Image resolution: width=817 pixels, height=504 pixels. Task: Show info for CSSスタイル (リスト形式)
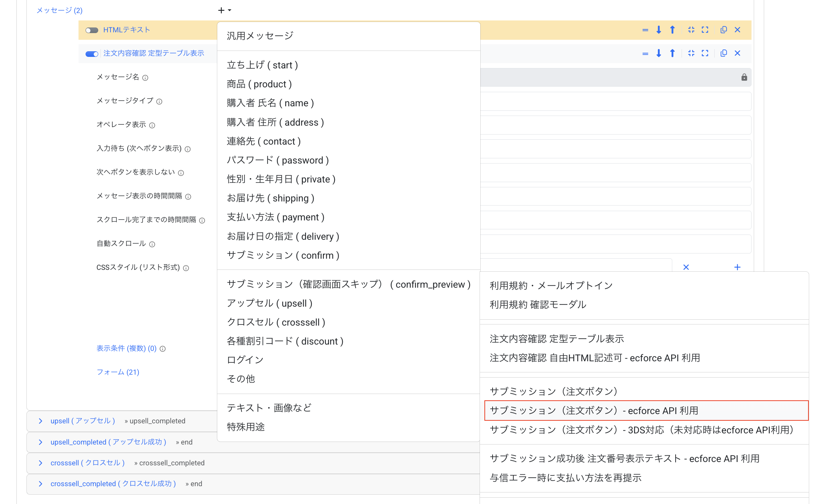186,268
